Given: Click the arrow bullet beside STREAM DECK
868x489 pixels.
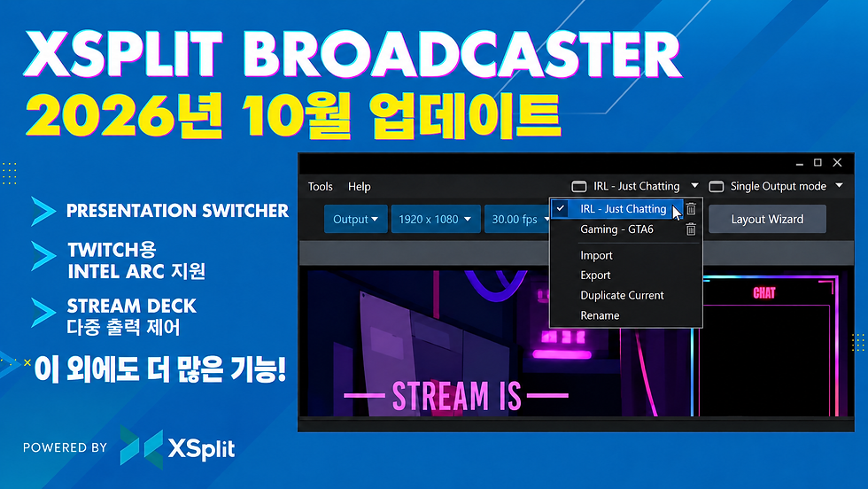Looking at the screenshot, I should (x=43, y=313).
